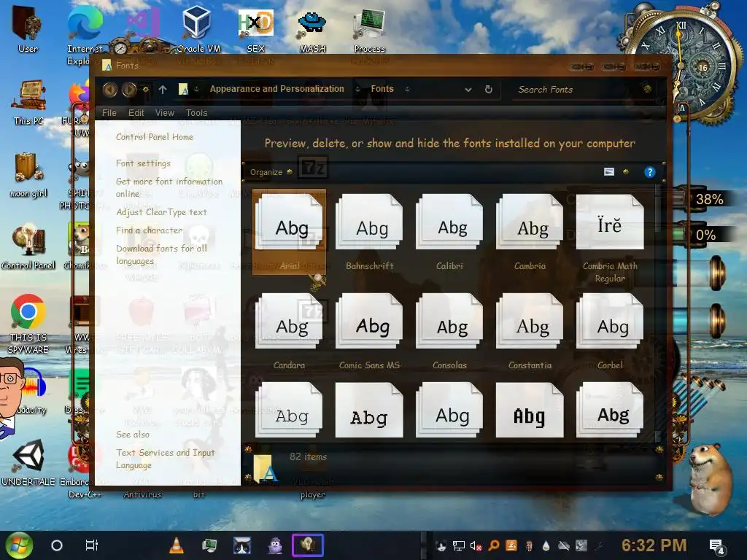Click the Appearance and Personalization breadcrumb

pos(276,89)
